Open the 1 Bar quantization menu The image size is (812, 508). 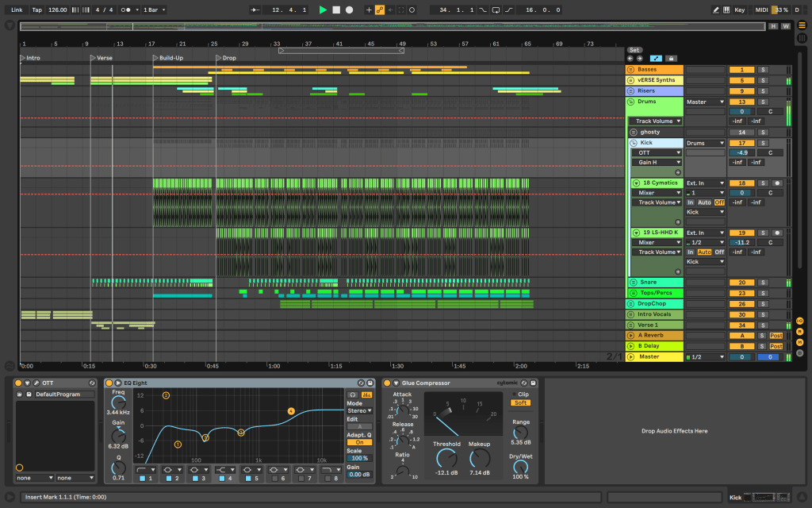(151, 10)
